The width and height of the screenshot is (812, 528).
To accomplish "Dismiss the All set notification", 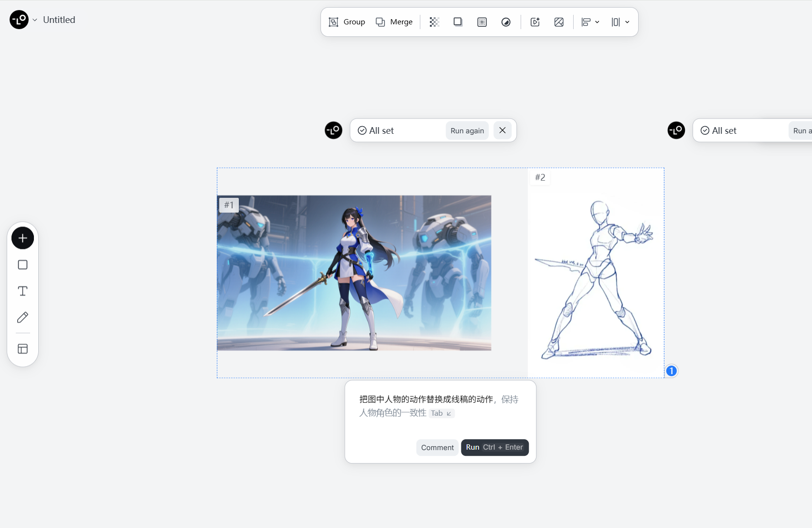I will 502,130.
